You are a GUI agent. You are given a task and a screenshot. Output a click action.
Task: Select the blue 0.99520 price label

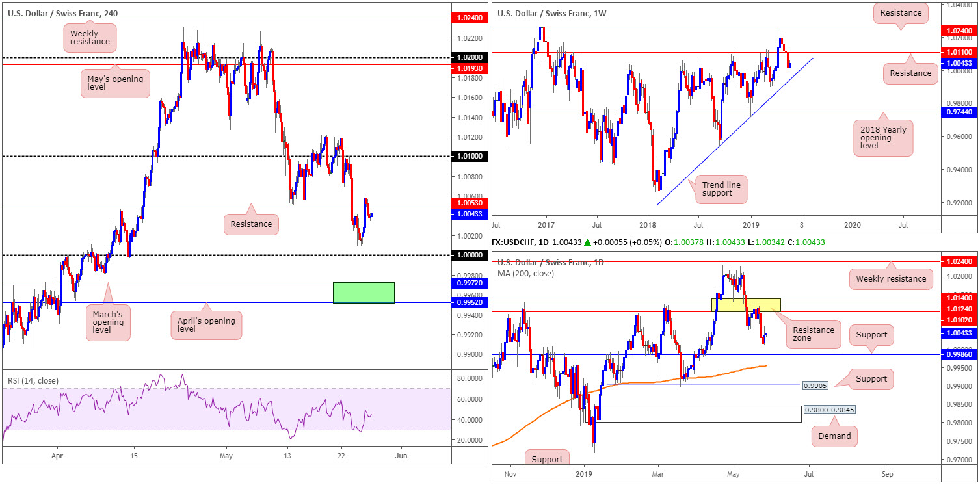click(x=469, y=303)
